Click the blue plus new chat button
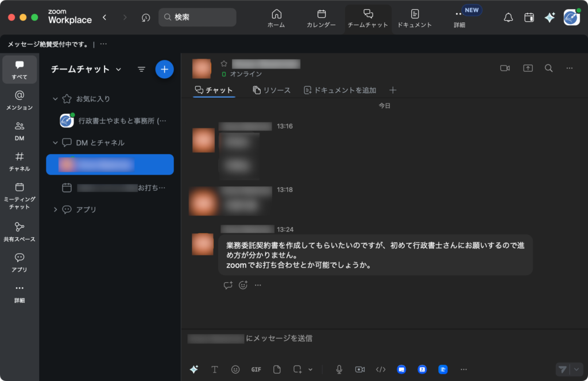 click(164, 69)
